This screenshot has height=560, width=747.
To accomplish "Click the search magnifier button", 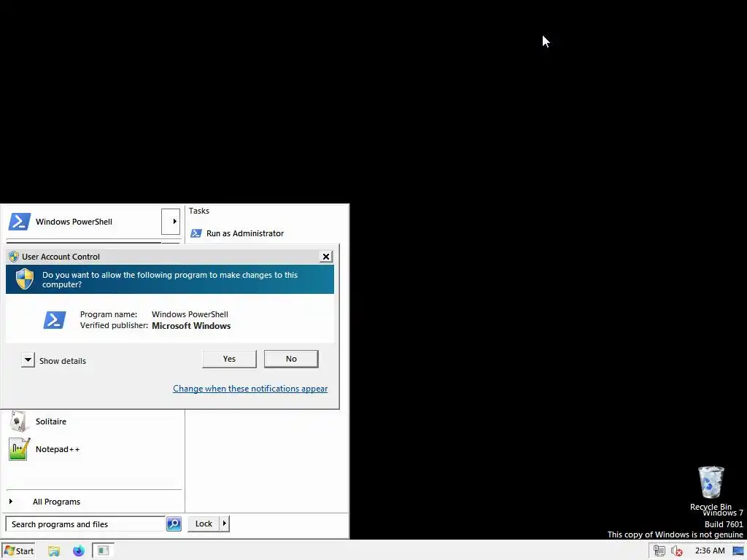I will 174,524.
